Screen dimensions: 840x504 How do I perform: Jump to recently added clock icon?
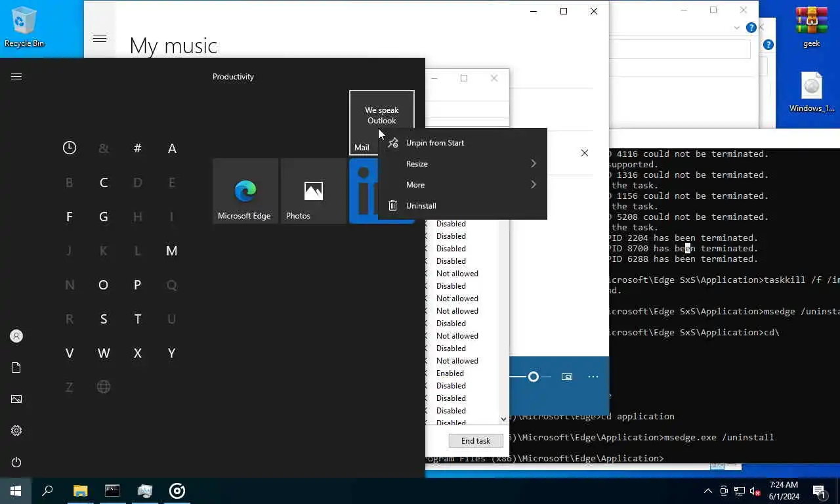(x=70, y=148)
